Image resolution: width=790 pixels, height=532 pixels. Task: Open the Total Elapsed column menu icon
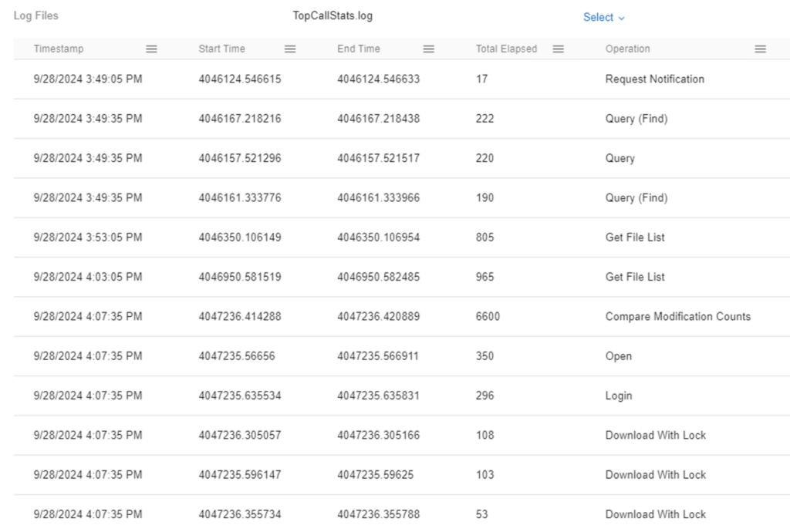click(559, 49)
